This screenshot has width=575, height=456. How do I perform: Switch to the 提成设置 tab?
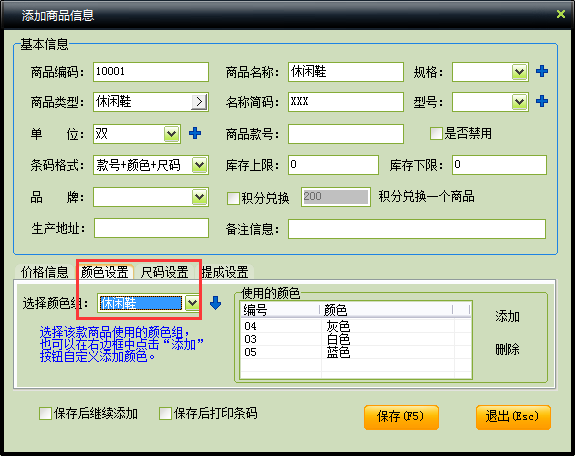225,272
